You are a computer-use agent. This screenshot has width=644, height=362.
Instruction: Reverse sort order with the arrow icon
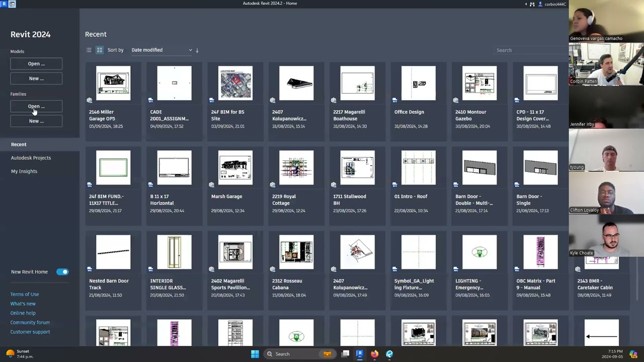click(x=197, y=50)
